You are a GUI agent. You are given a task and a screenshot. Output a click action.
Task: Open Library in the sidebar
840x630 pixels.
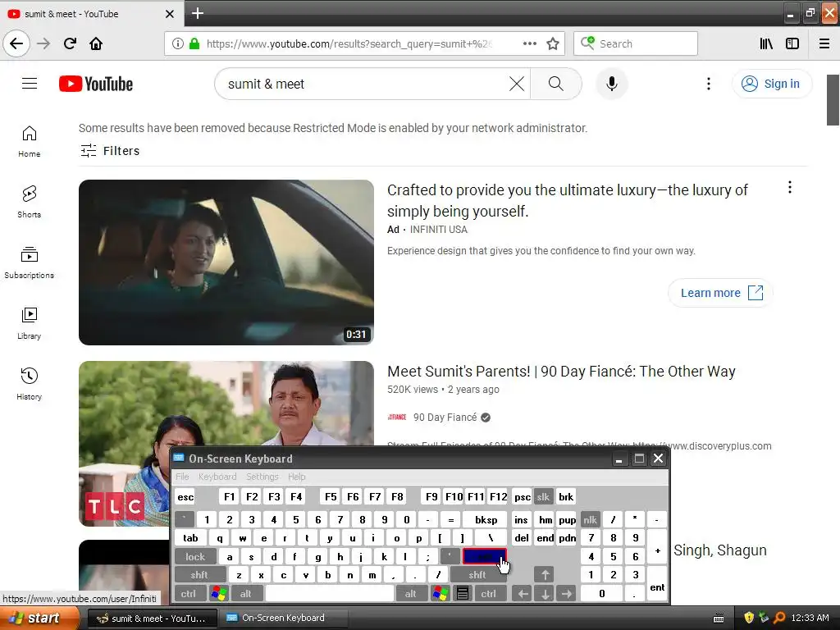tap(30, 323)
